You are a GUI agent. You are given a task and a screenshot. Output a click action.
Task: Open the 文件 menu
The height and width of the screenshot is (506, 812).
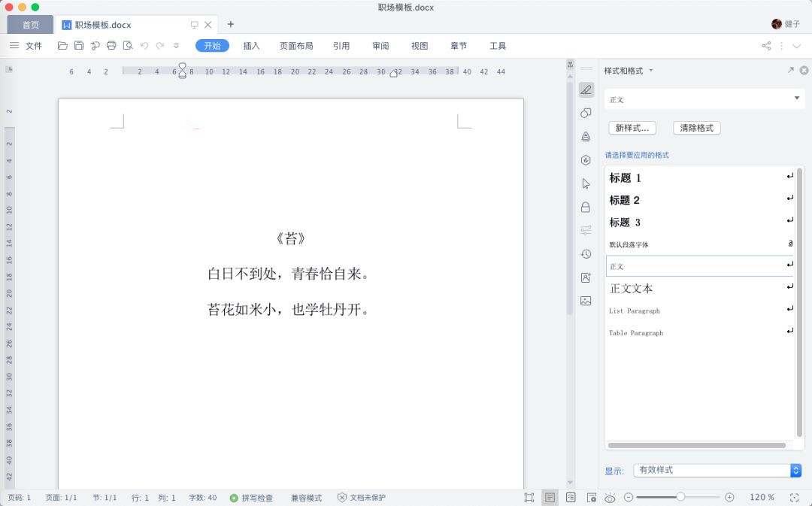pos(34,45)
